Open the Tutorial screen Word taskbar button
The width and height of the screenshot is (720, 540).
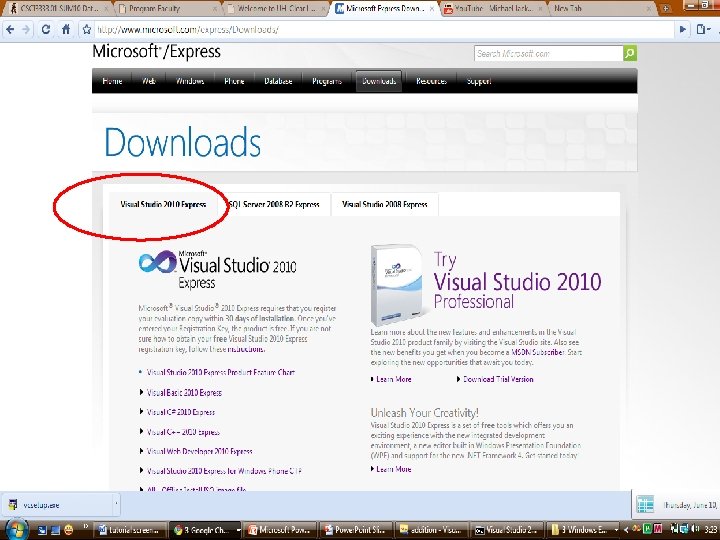tap(130, 529)
